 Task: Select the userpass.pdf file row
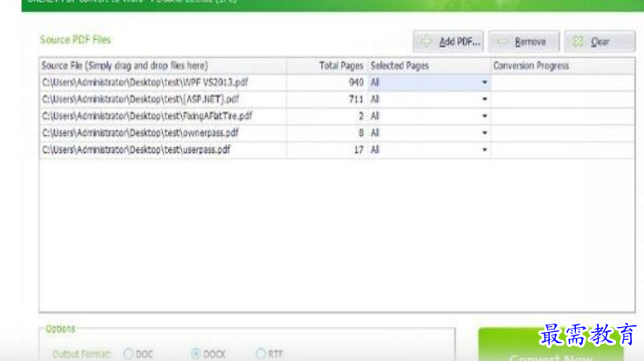click(x=336, y=149)
